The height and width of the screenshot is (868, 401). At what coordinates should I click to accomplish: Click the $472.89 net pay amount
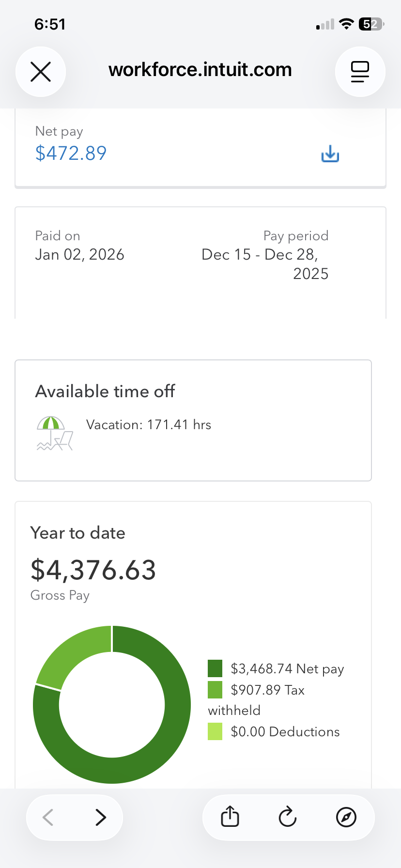pos(71,153)
